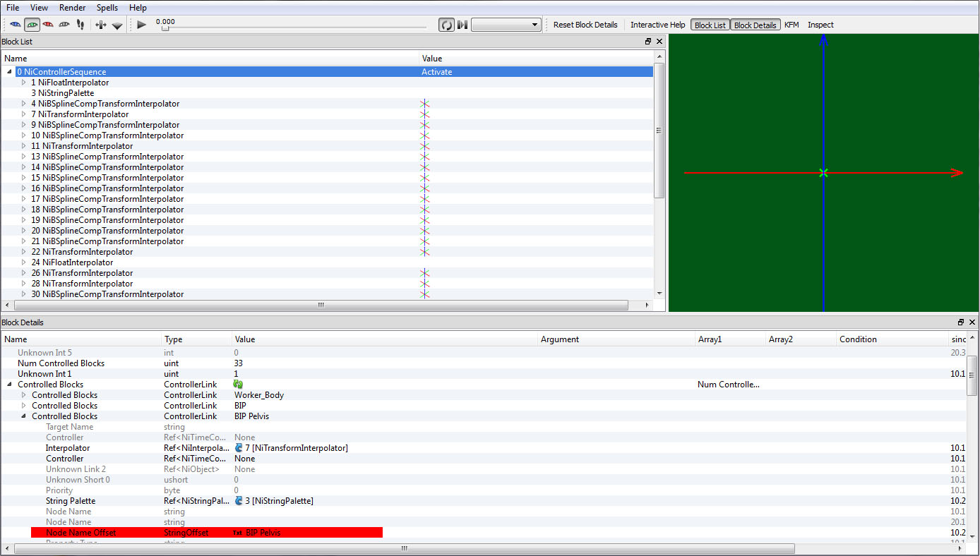
Task: Collapse the BIP Pelvis Controlled Blocks row
Action: [24, 416]
